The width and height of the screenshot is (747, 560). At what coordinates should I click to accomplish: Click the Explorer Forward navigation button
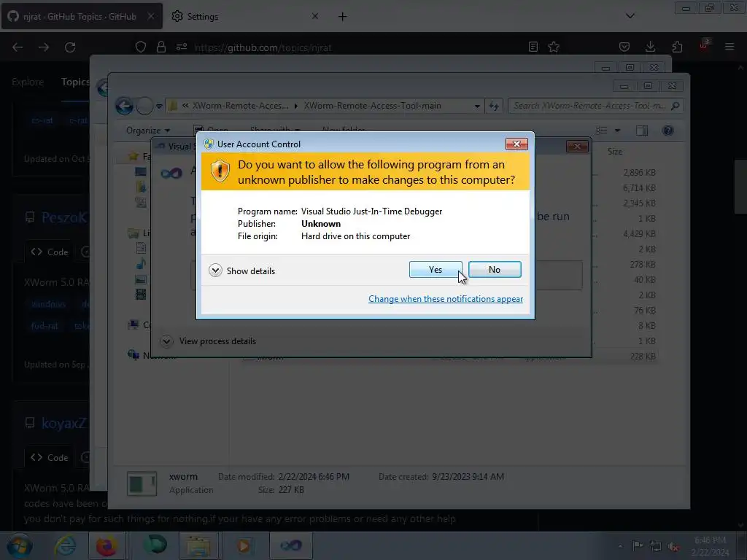(144, 106)
